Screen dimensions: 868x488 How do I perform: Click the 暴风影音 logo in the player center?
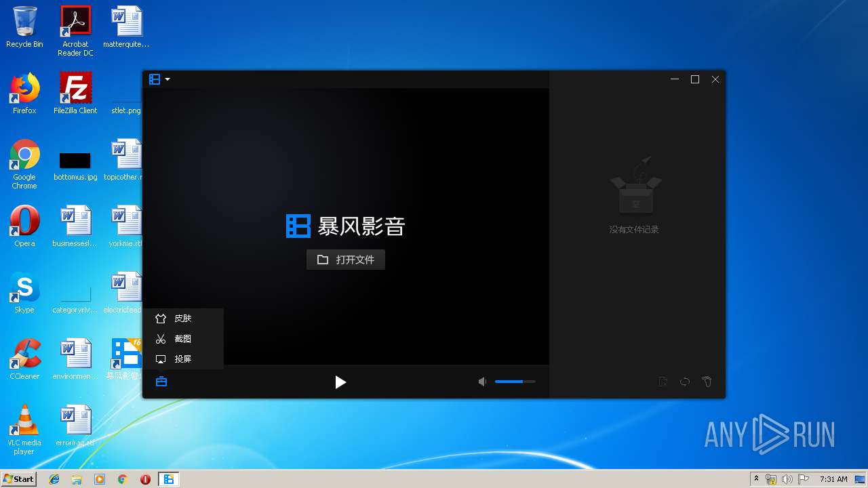click(x=346, y=226)
